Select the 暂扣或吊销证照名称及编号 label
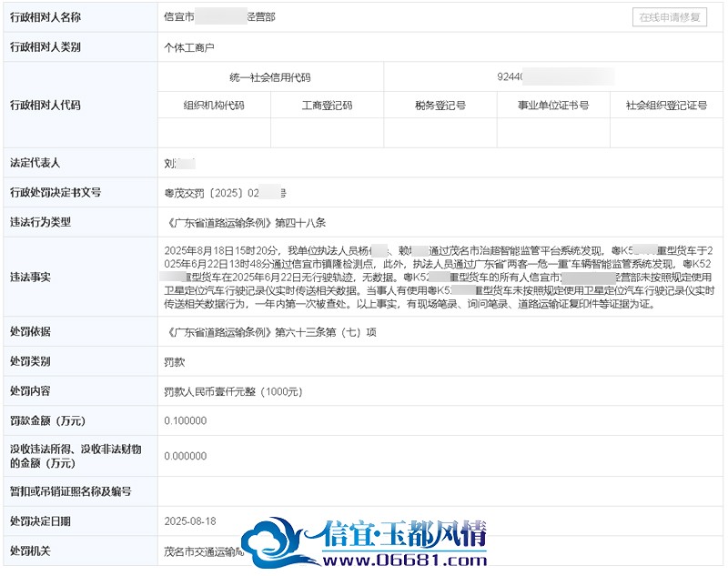The image size is (728, 576). 71,491
